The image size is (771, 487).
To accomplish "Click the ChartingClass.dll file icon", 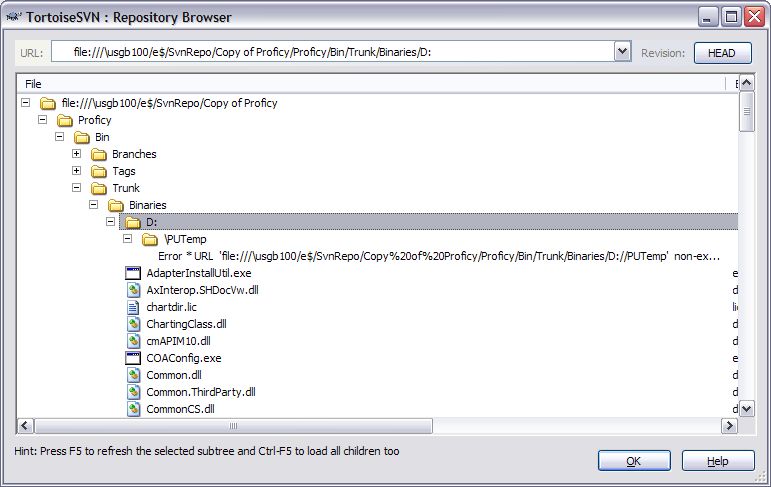I will pos(133,324).
